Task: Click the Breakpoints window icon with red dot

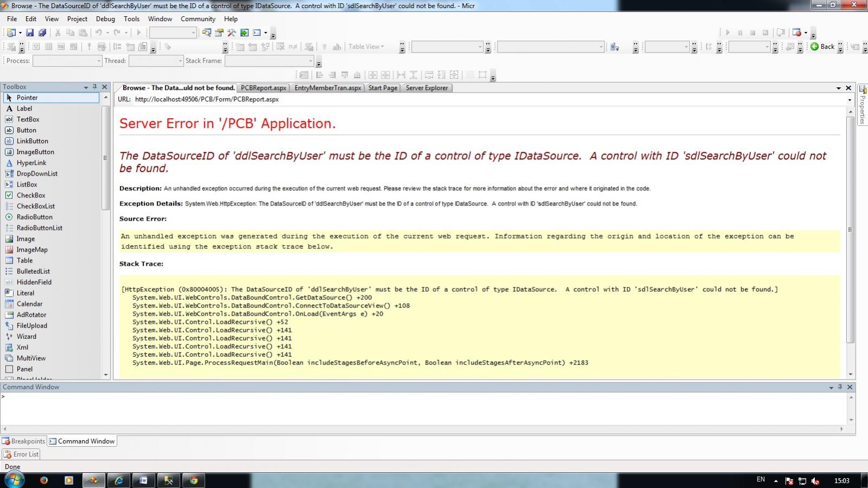Action: click(x=796, y=33)
